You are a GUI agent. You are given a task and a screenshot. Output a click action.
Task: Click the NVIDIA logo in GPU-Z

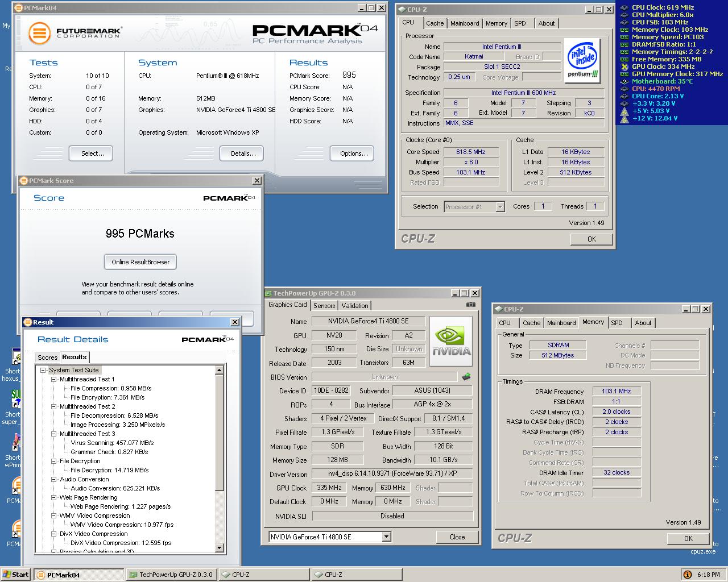[450, 342]
